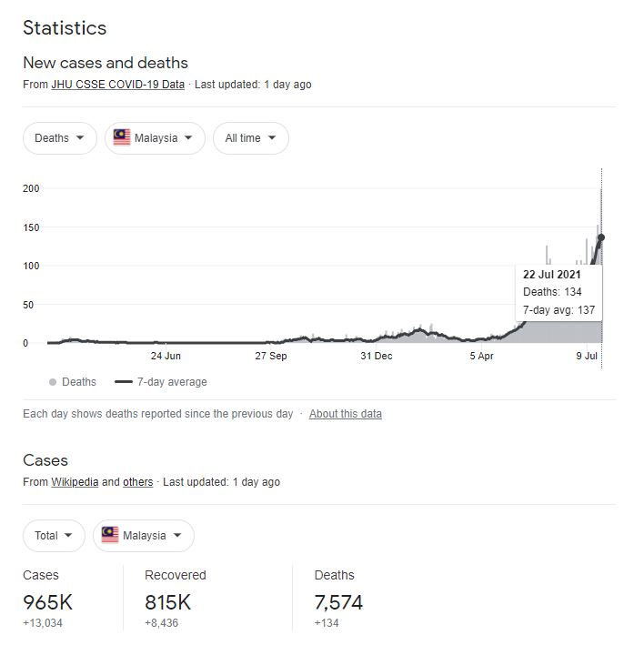644x655 pixels.
Task: Click the 815K recovered figure
Action: [168, 602]
